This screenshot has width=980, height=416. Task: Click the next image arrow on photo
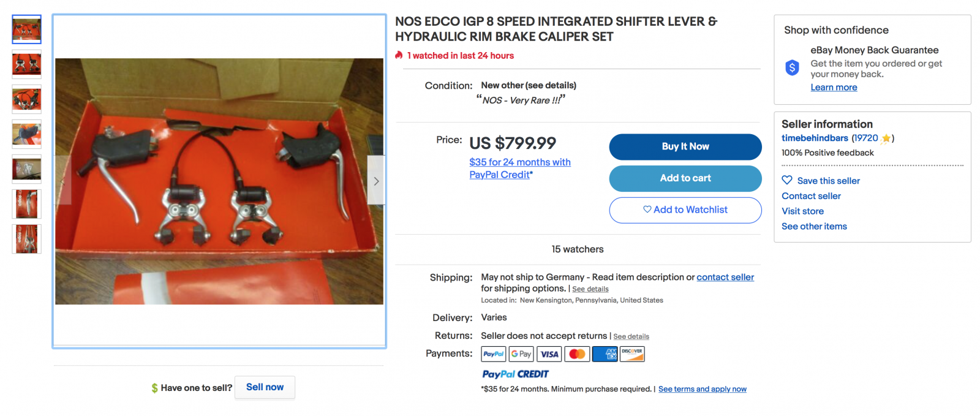coord(376,181)
